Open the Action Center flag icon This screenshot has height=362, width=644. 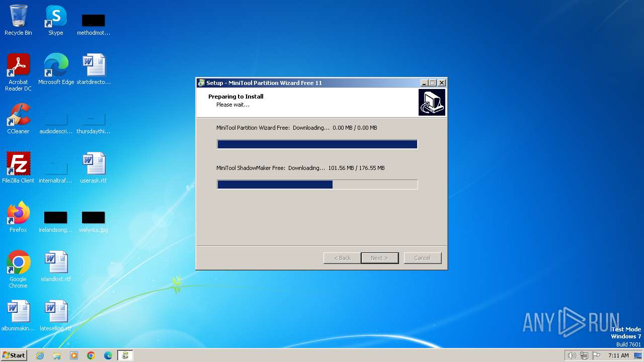[596, 355]
